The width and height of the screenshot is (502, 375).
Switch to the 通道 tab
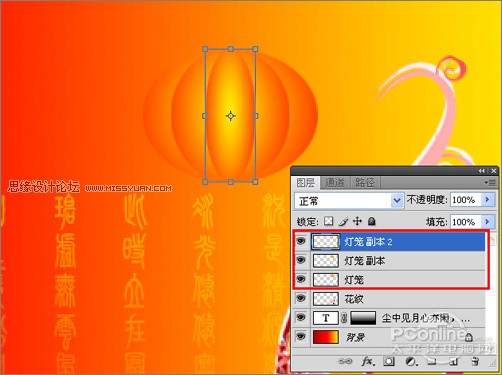pyautogui.click(x=335, y=182)
